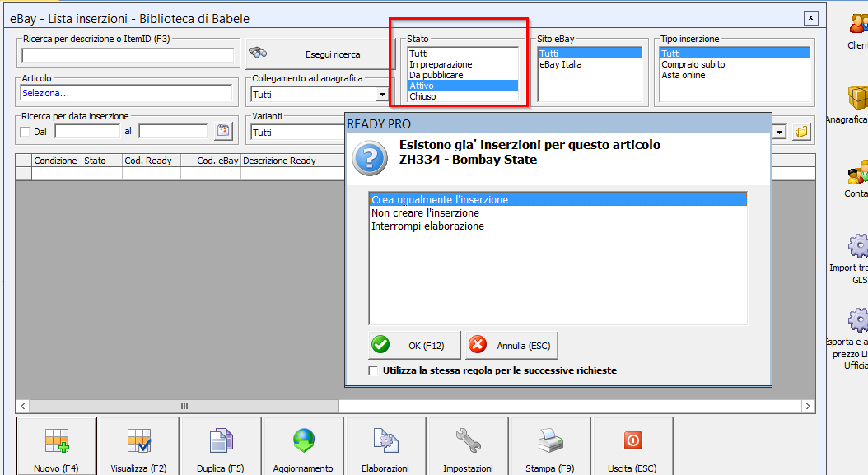
Task: Click Annulla (ESC) button
Action: (x=511, y=346)
